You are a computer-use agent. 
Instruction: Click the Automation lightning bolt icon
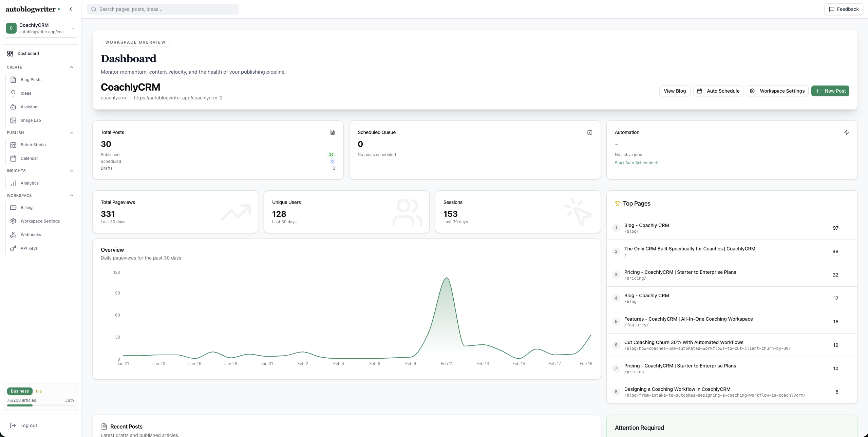coord(846,132)
